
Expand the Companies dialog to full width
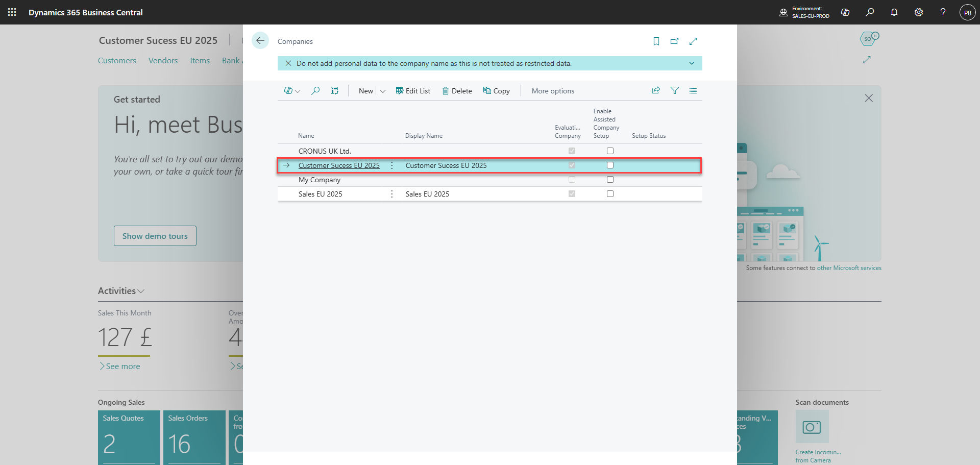click(x=693, y=41)
